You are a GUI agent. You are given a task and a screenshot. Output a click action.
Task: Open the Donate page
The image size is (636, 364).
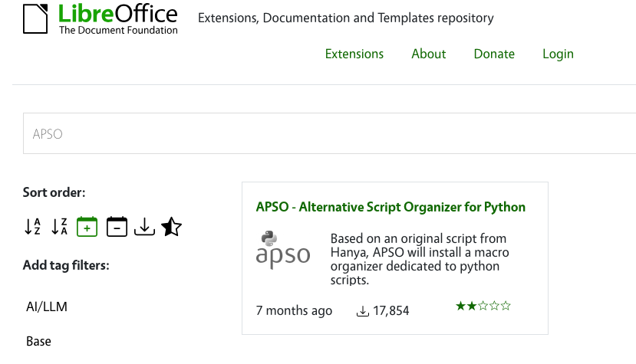tap(494, 54)
